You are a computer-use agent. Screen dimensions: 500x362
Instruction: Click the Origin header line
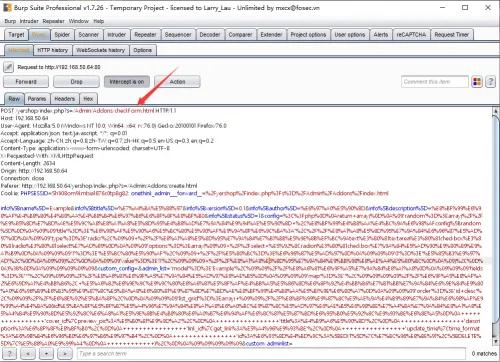tap(34, 171)
